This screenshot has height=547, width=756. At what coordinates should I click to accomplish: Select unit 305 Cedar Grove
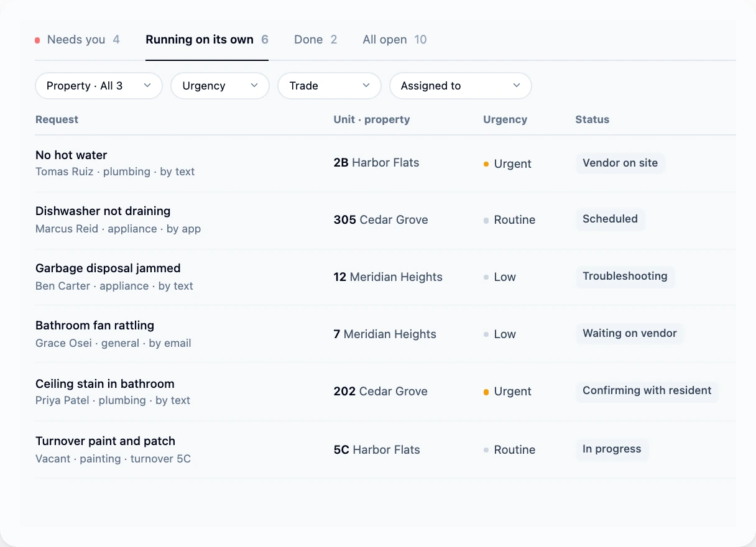380,220
